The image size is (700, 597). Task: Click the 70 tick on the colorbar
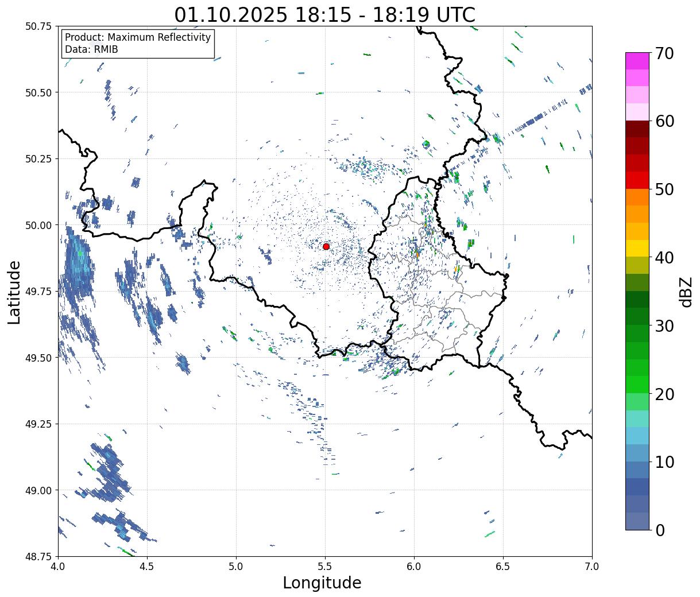pyautogui.click(x=664, y=53)
